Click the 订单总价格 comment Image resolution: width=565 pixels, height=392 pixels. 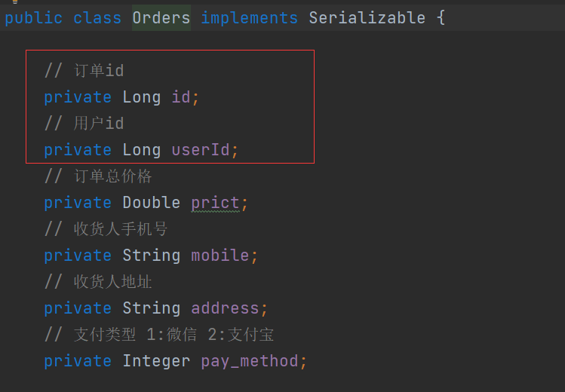[98, 176]
